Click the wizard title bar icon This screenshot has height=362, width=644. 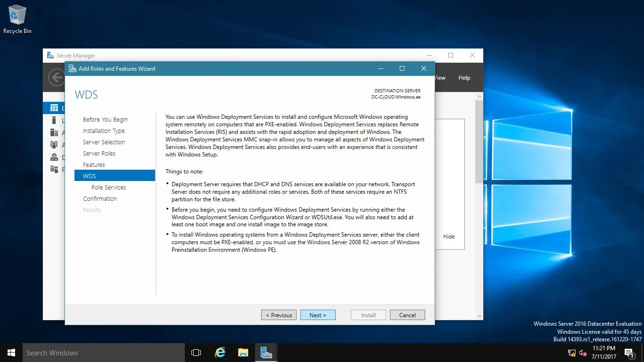tap(72, 69)
